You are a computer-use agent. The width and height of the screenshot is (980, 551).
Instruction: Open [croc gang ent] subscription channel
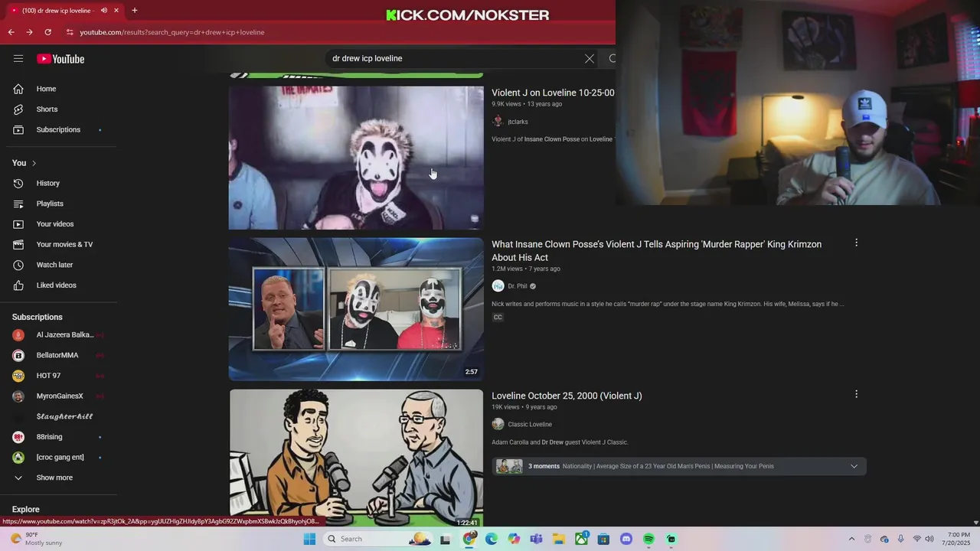[x=58, y=458]
